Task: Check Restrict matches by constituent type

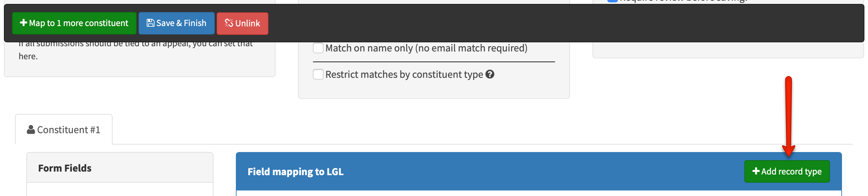Action: [x=318, y=74]
